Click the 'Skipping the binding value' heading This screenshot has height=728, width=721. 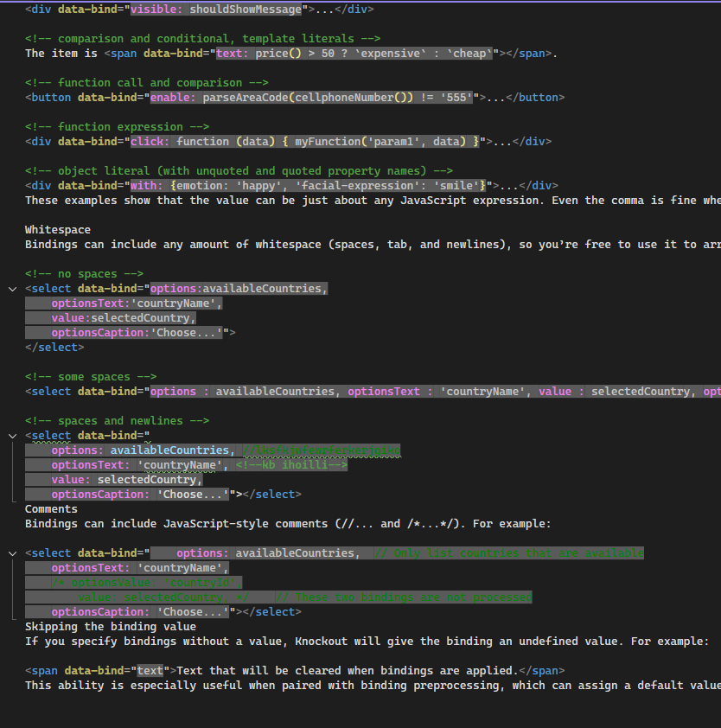click(110, 627)
